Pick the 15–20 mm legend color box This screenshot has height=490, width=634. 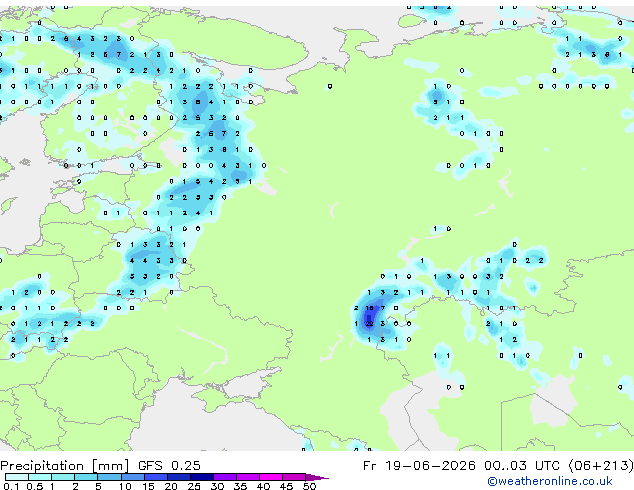(155, 477)
